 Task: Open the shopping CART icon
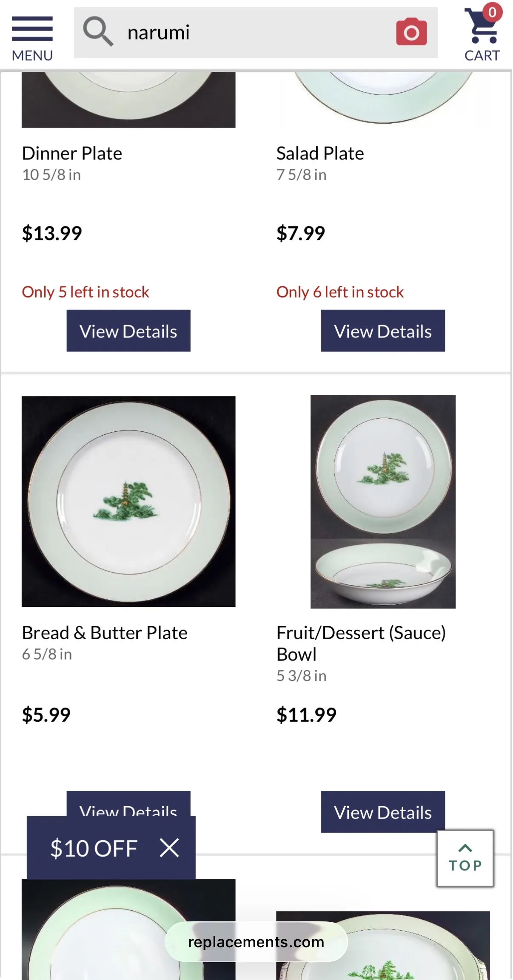pyautogui.click(x=482, y=33)
